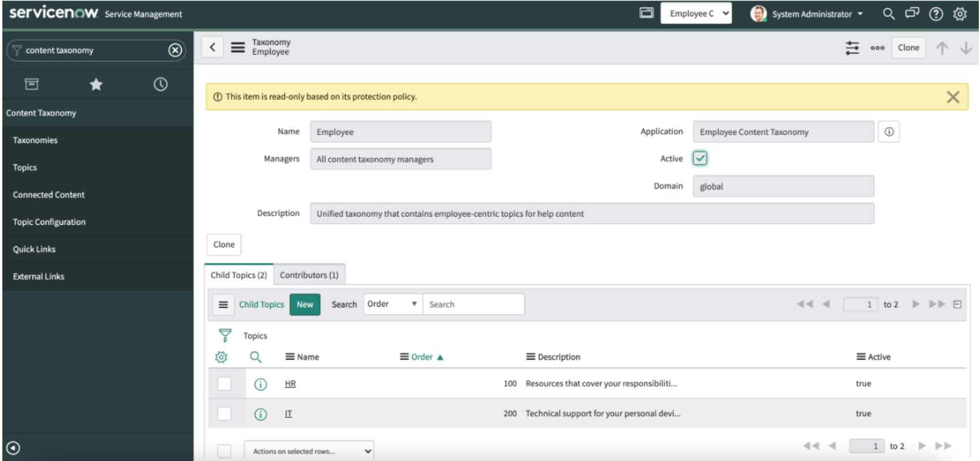This screenshot has height=461, width=980.
Task: Open system settings gear in header
Action: point(960,14)
